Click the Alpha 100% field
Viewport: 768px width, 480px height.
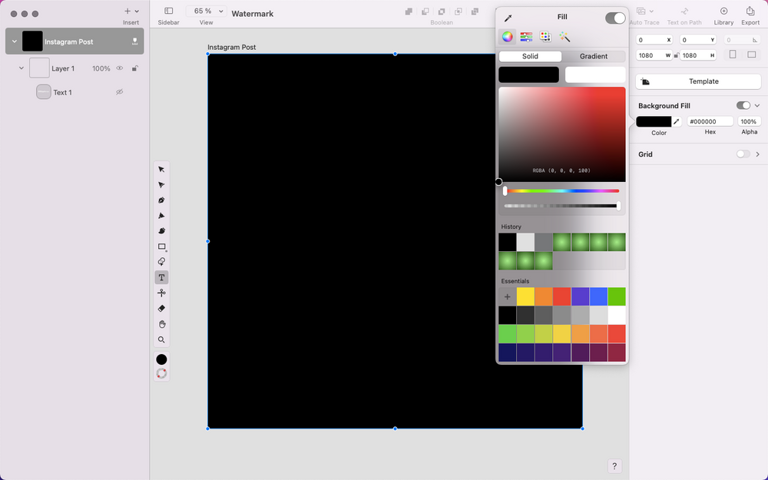click(748, 121)
